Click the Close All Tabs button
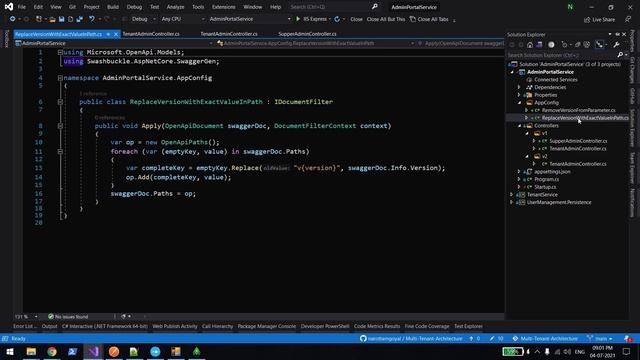 click(429, 19)
